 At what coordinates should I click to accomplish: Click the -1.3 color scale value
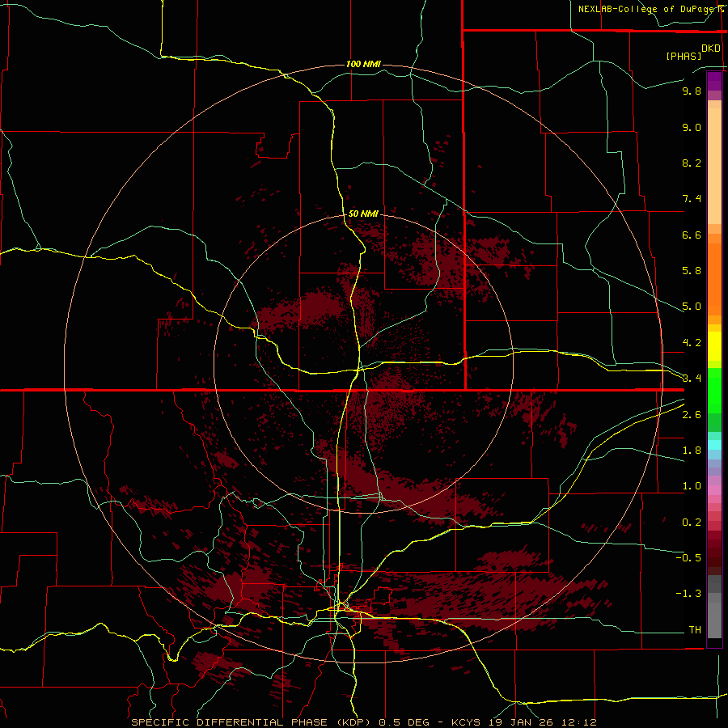click(x=688, y=594)
